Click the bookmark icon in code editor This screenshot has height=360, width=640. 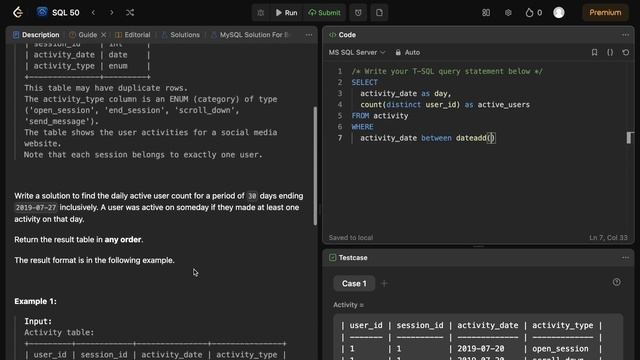point(594,52)
